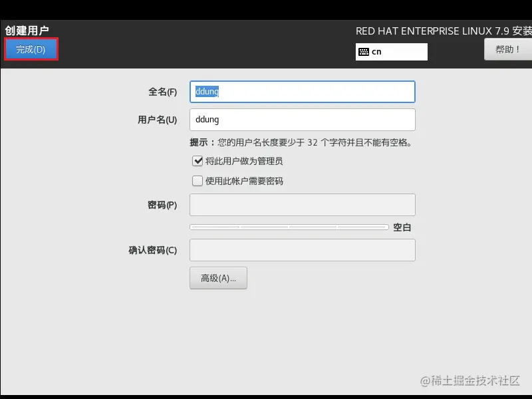
Task: Open 高级 advanced user settings dialog
Action: click(217, 278)
